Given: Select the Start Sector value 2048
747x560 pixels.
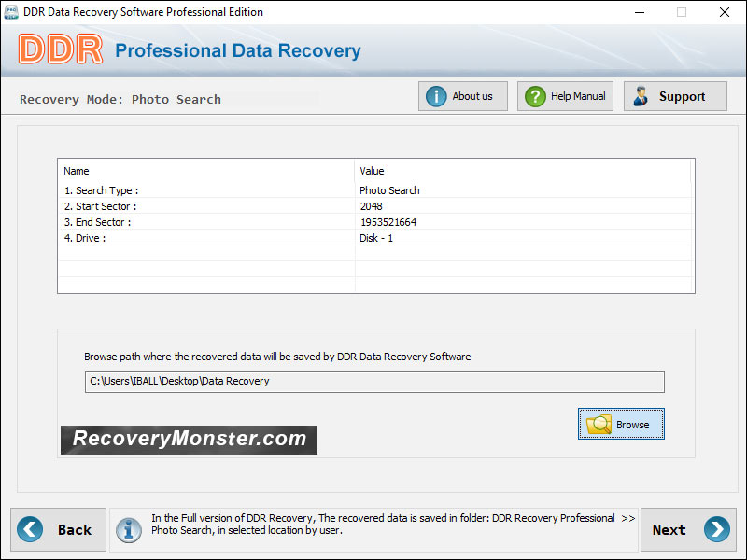Looking at the screenshot, I should coord(372,205).
